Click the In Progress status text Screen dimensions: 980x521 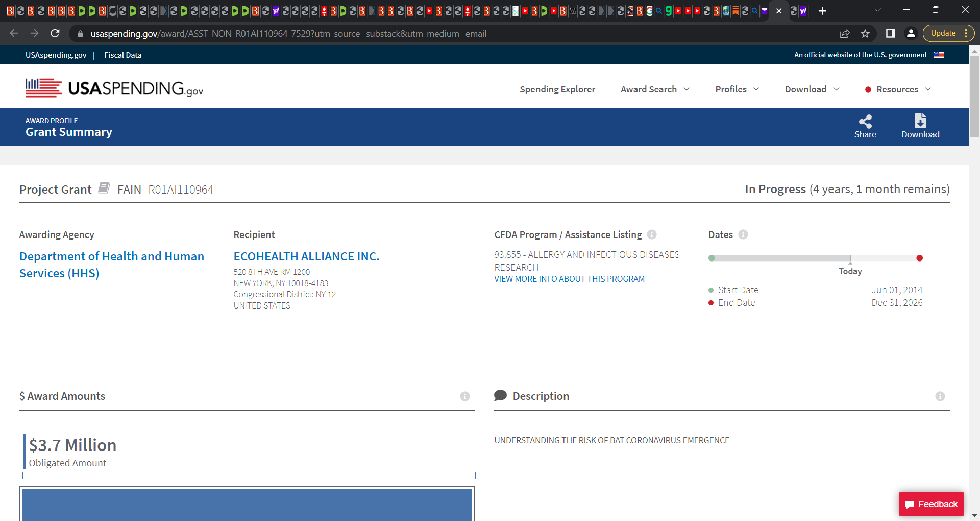(x=775, y=189)
